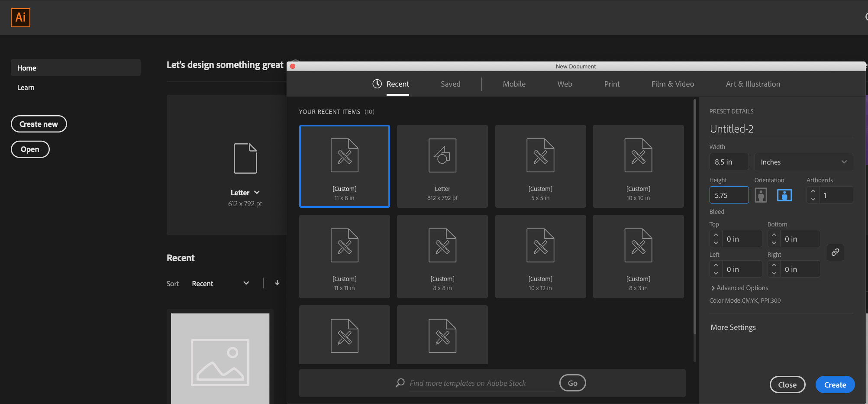
Task: Select the Letter 612 x 792 pt preset
Action: (x=442, y=166)
